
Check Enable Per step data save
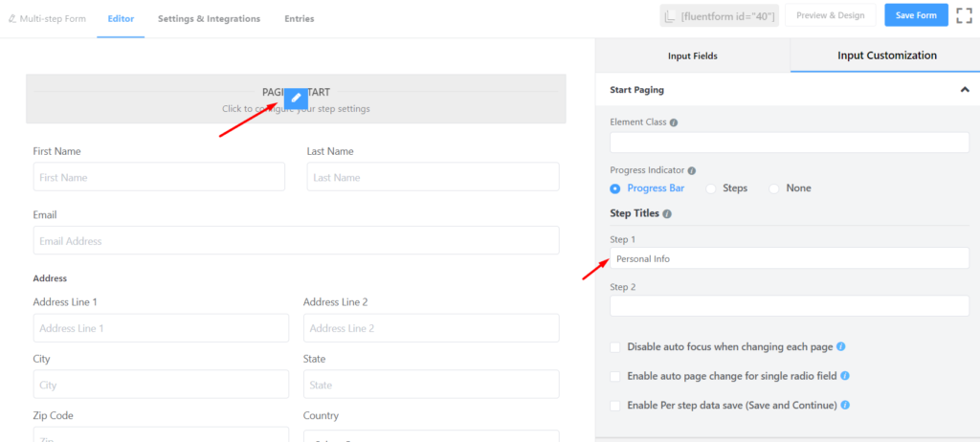pyautogui.click(x=615, y=406)
